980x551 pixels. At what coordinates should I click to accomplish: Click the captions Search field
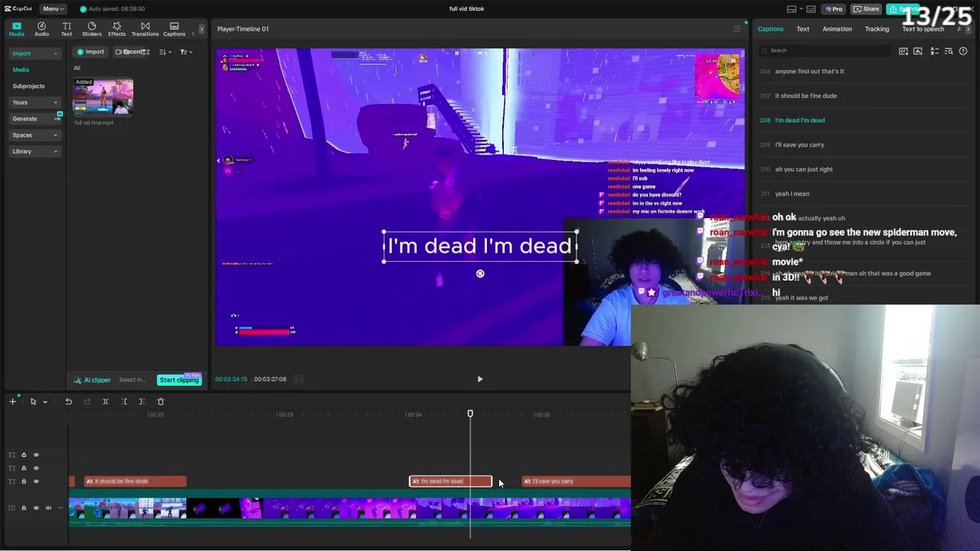point(824,51)
